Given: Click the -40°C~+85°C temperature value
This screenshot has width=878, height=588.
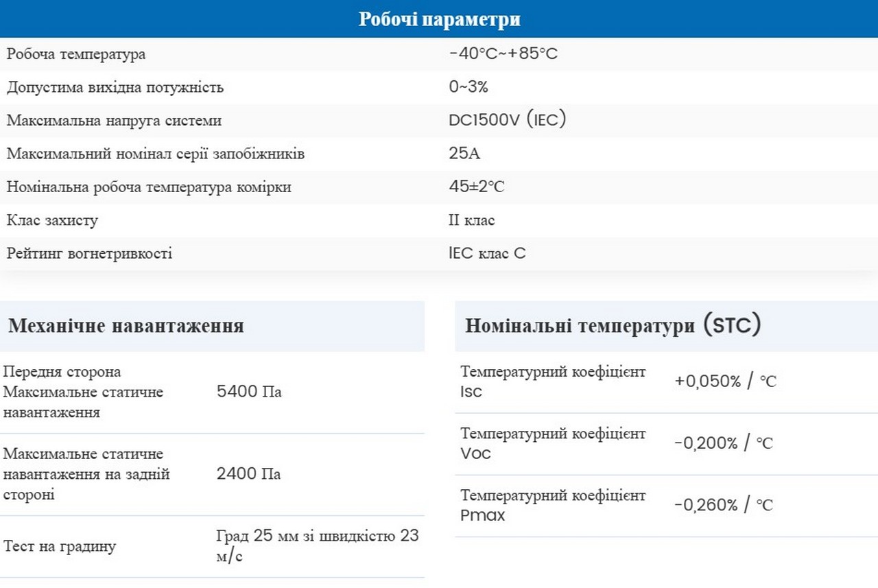Looking at the screenshot, I should tap(503, 54).
